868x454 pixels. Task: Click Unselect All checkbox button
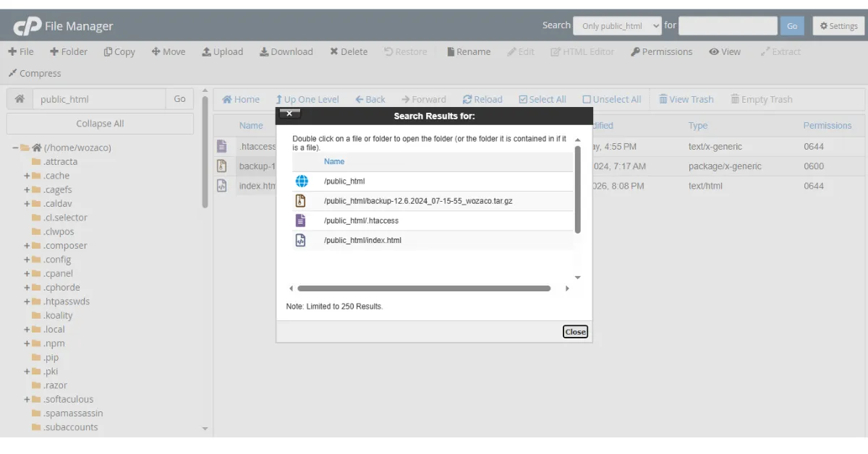pyautogui.click(x=612, y=99)
